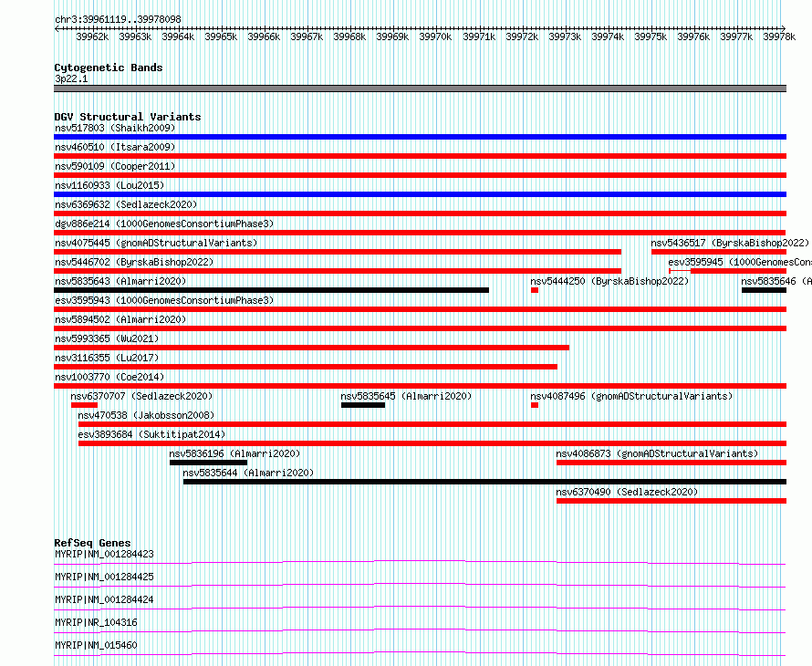Click nsv3116355 (Lu2017) label
Viewport: 812px width, 666px height.
(107, 358)
